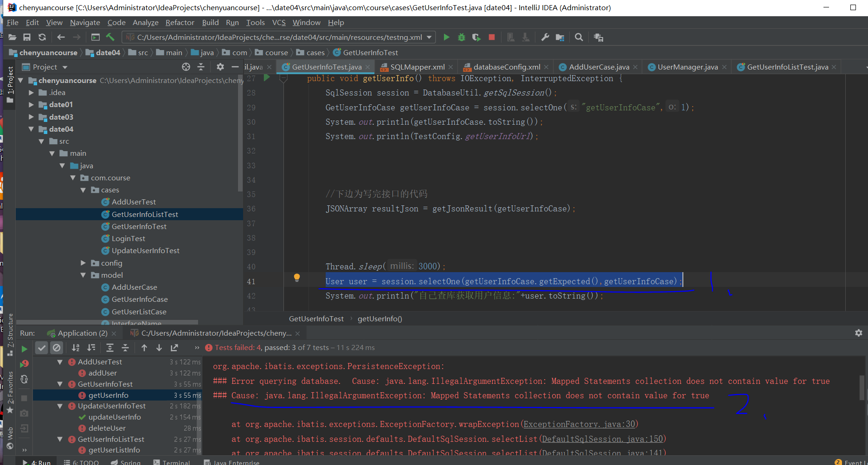868x465 pixels.
Task: Hide the Project panel with the minus icon
Action: pos(235,67)
